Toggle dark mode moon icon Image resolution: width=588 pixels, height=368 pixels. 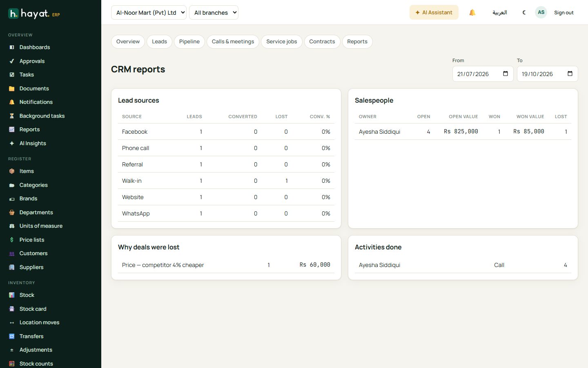[524, 13]
